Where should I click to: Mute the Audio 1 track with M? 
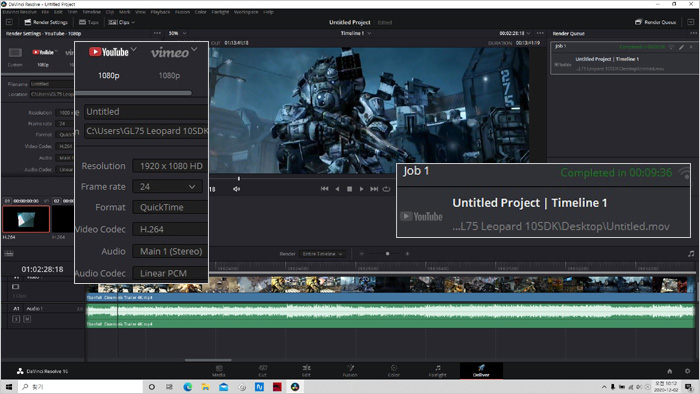coord(27,319)
